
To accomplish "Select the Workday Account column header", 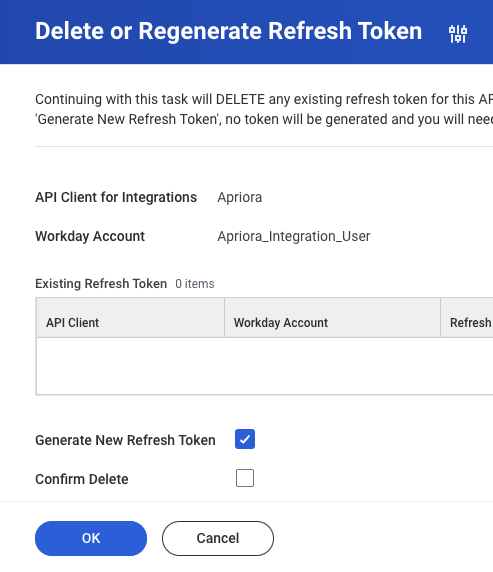I will pos(332,317).
